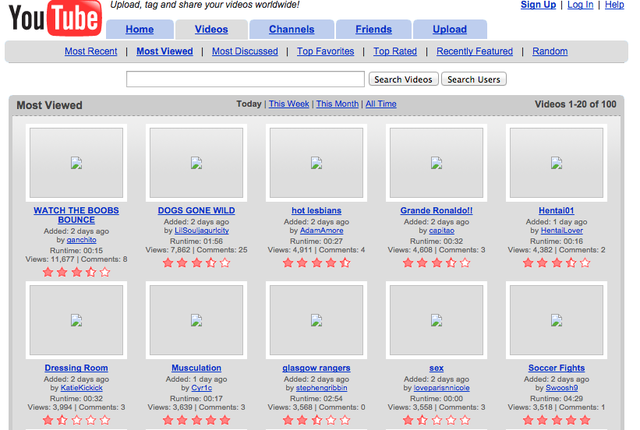
Task: Click broken image icon in Musculation thumbnail
Action: tap(196, 320)
